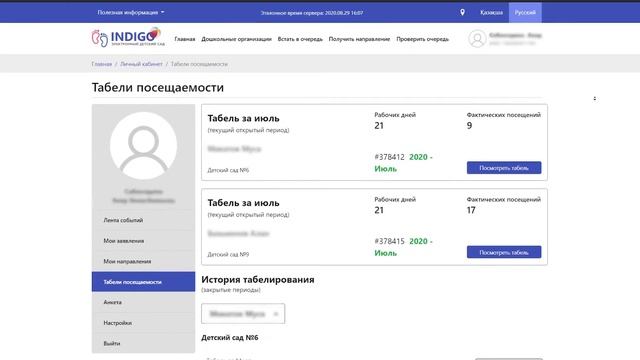Open Анкета in sidebar
Viewport: 640px width, 360px height.
pyautogui.click(x=143, y=302)
